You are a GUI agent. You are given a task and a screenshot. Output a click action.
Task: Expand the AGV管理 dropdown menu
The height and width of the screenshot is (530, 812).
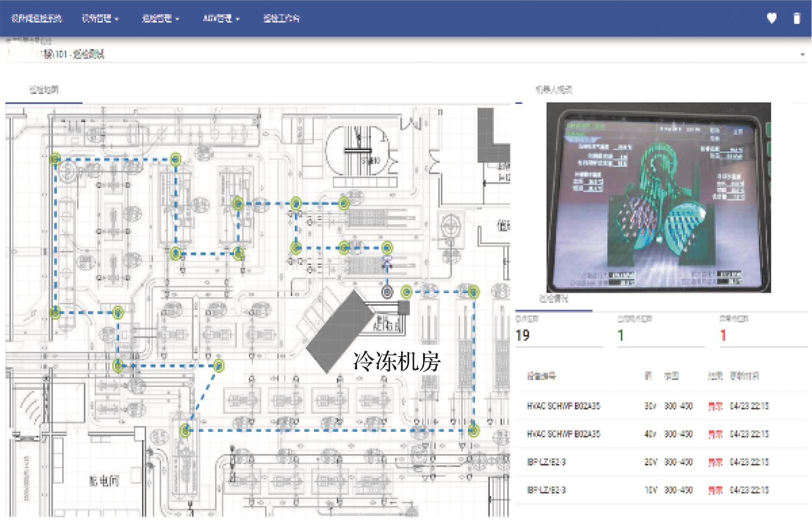pyautogui.click(x=221, y=19)
